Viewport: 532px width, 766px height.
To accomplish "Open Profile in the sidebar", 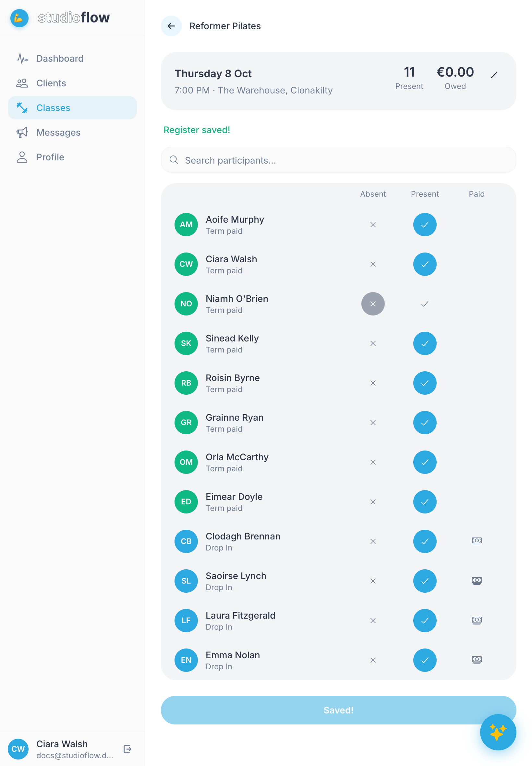I will pos(72,157).
